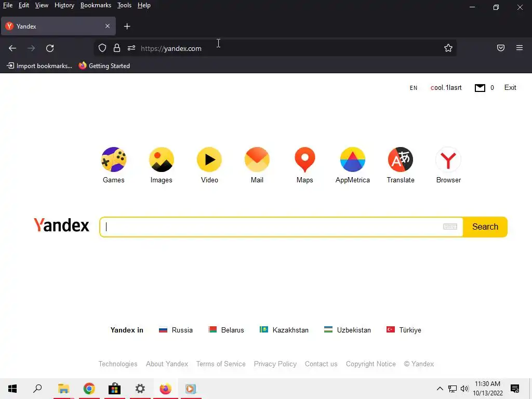
Task: Show the on-screen keyboard in the search box
Action: point(450,227)
